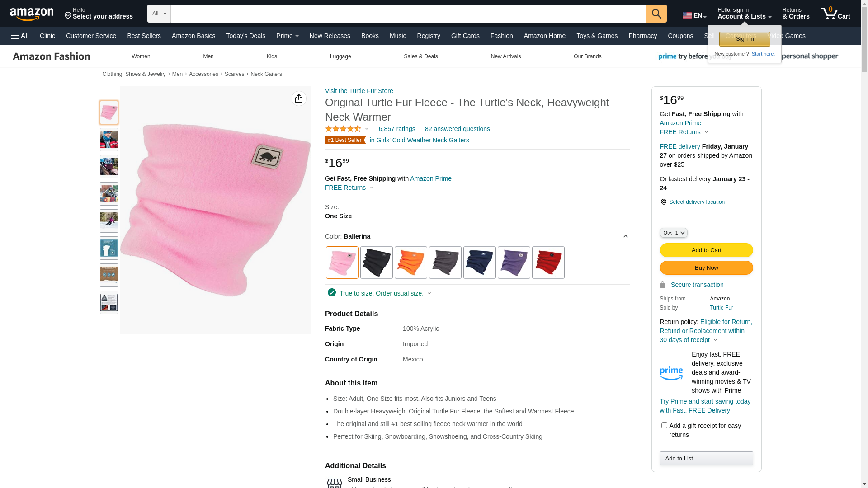
Task: Open the All search category dropdown
Action: coord(159,14)
